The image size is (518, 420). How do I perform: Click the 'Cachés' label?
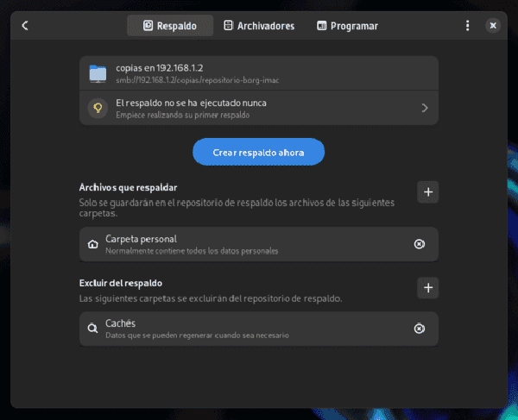point(120,323)
